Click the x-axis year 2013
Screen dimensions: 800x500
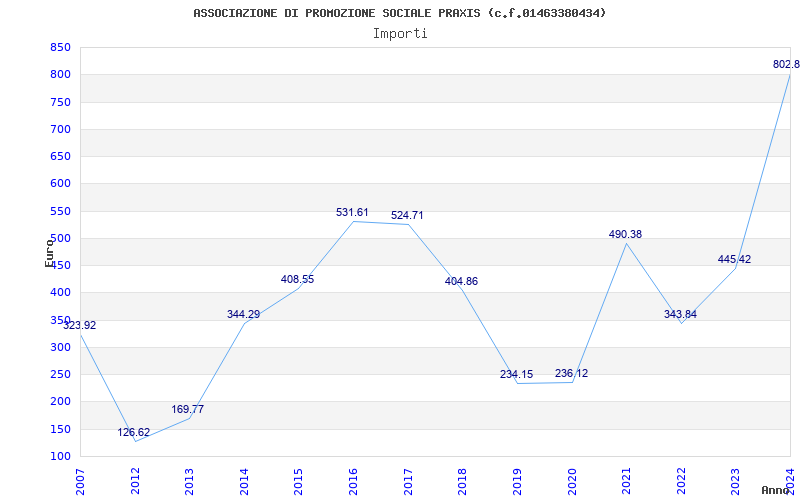(x=189, y=482)
